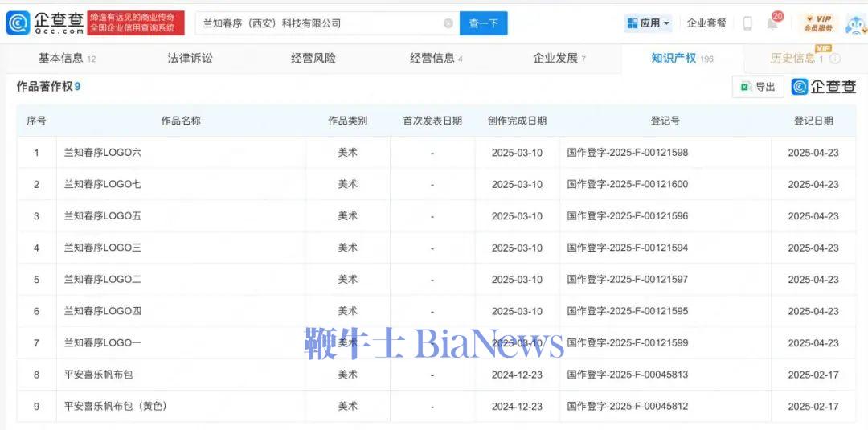868x430 pixels.
Task: Switch to the 基本信息 tab
Action: [67, 58]
